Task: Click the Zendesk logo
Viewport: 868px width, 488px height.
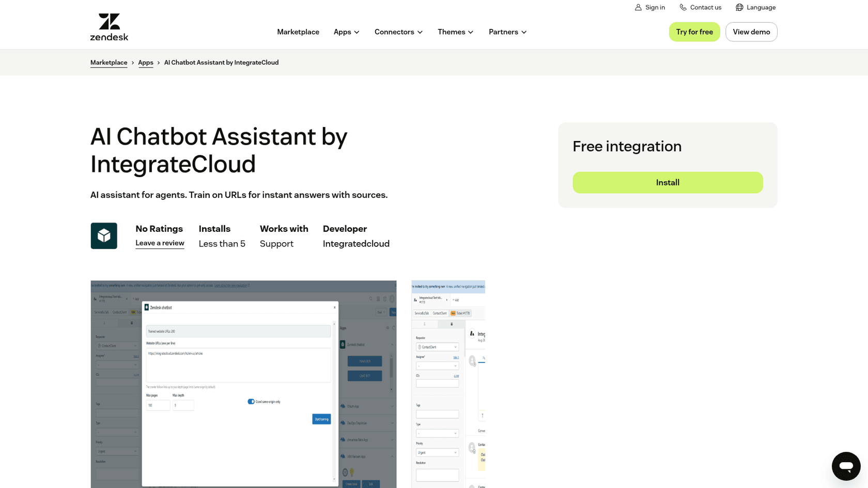Action: [109, 27]
